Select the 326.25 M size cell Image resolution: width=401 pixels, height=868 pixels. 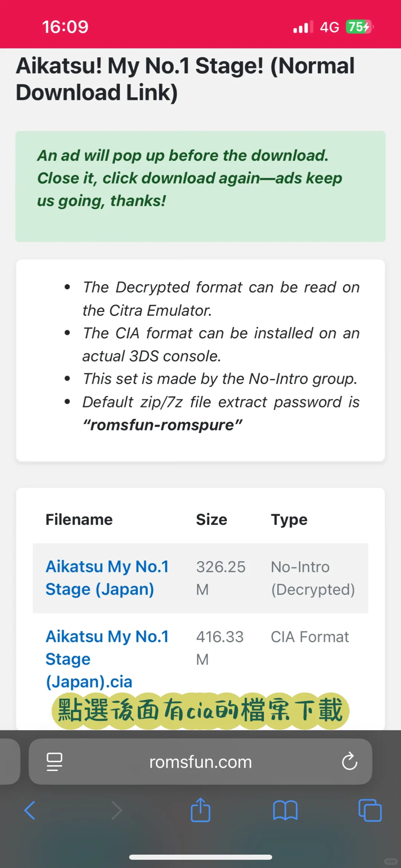pos(221,578)
